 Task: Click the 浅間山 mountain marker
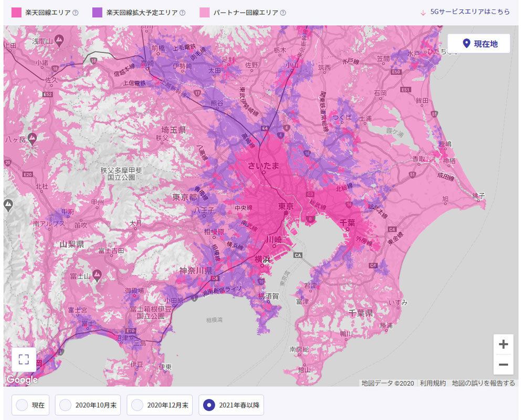click(x=60, y=39)
